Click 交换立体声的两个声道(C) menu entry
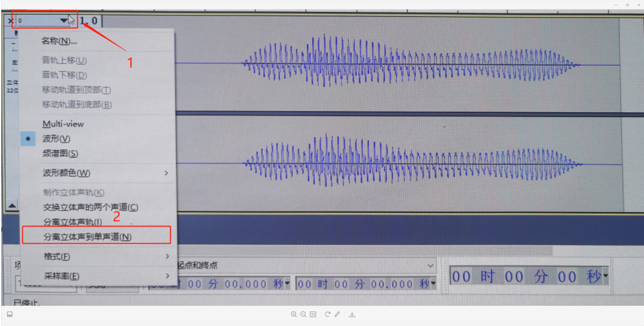This screenshot has width=644, height=326. tap(90, 207)
